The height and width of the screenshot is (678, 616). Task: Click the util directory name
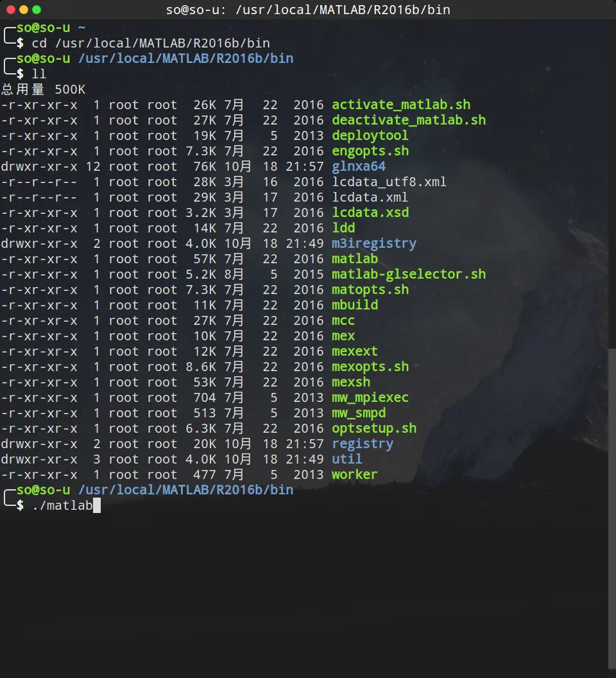tap(346, 459)
